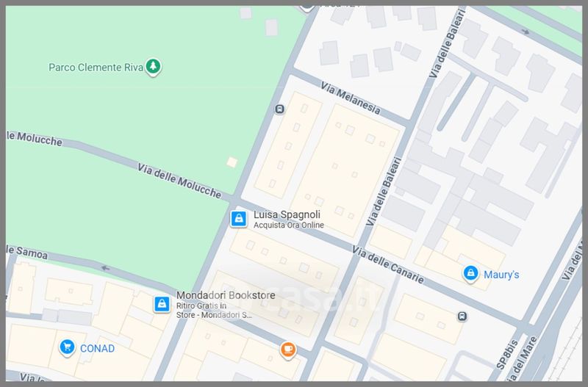Open the Mondadori Bookstore shopping pin
This screenshot has width=588, height=387.
tap(161, 304)
